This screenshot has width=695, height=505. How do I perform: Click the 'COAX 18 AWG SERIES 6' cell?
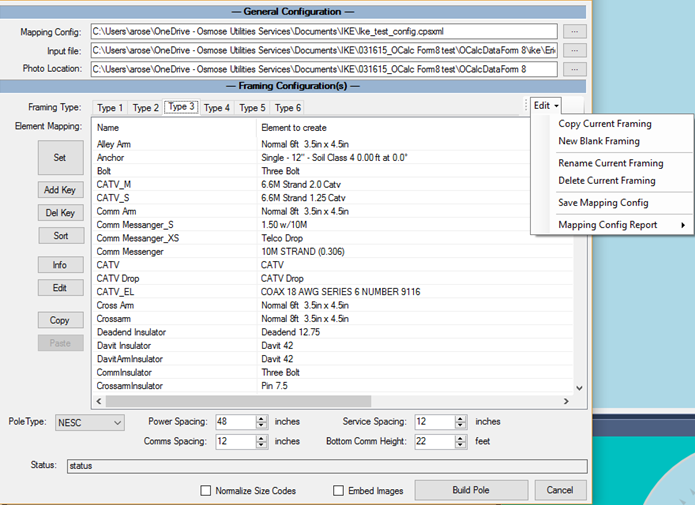coord(340,292)
